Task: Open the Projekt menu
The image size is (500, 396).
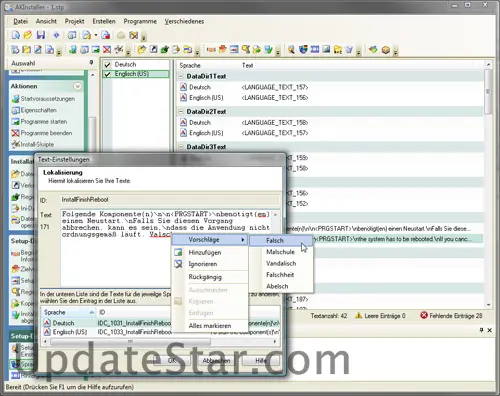Action: pyautogui.click(x=74, y=21)
